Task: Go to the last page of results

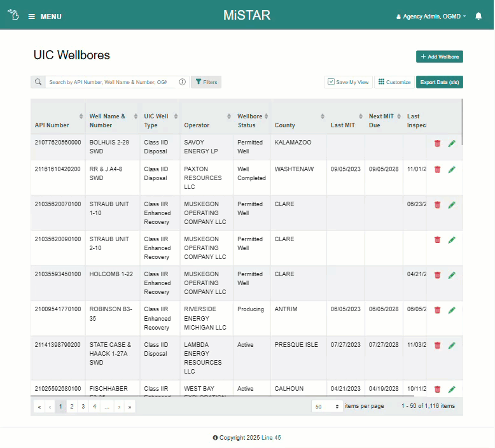Action: [x=130, y=407]
